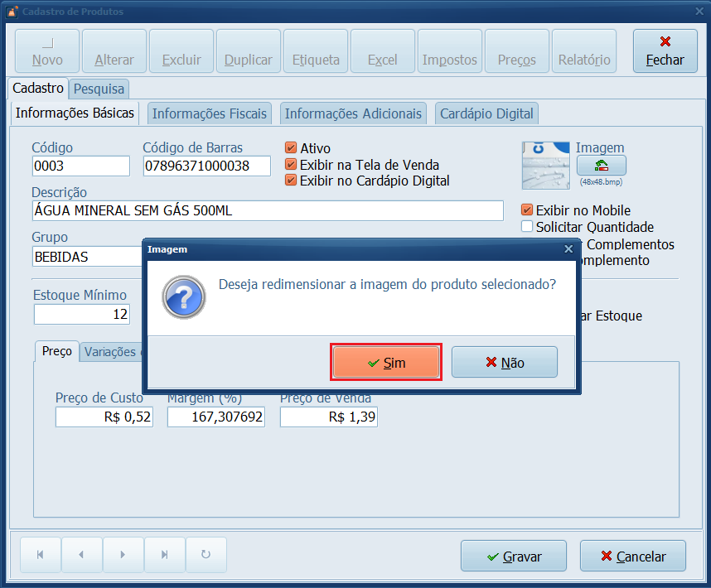Go to the first record navigation arrow
This screenshot has height=588, width=711.
[x=38, y=555]
